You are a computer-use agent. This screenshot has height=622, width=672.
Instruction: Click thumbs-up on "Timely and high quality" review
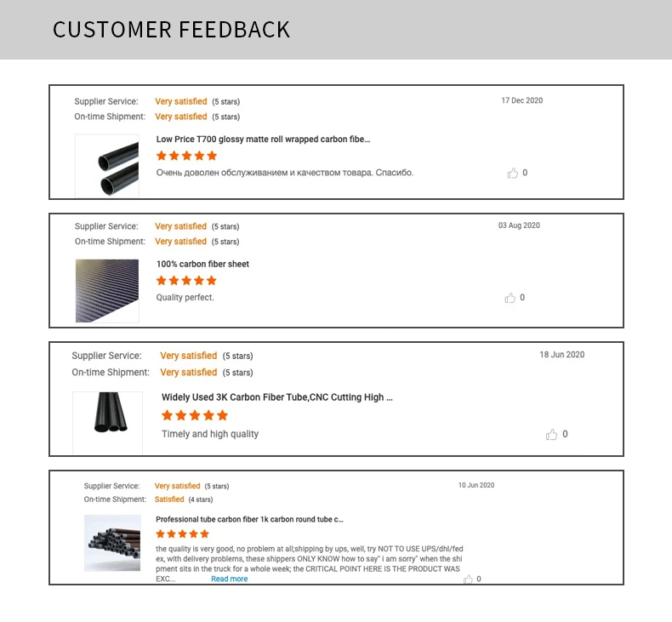pyautogui.click(x=552, y=435)
